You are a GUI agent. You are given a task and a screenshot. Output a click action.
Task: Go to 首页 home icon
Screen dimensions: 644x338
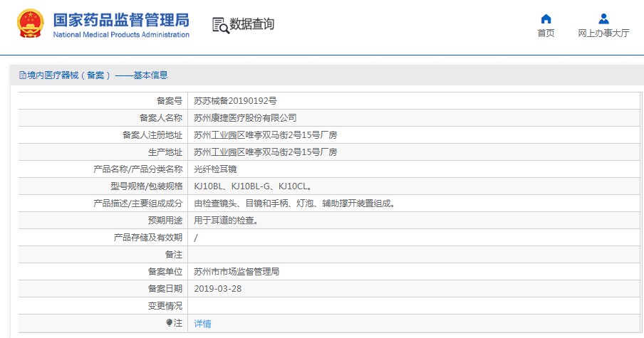tap(546, 19)
